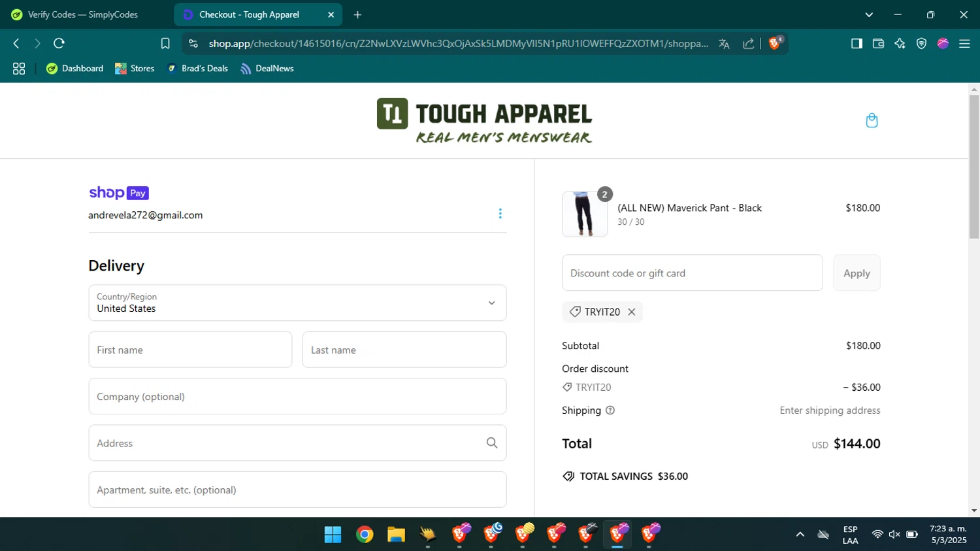980x551 pixels.
Task: Open Shop Pay account options menu
Action: pos(500,214)
